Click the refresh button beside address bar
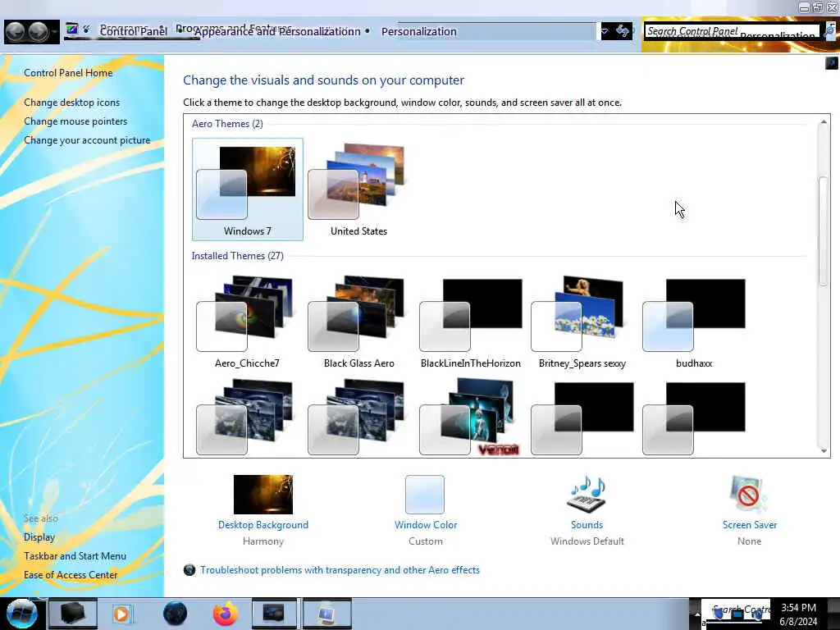This screenshot has width=840, height=630. tap(623, 31)
